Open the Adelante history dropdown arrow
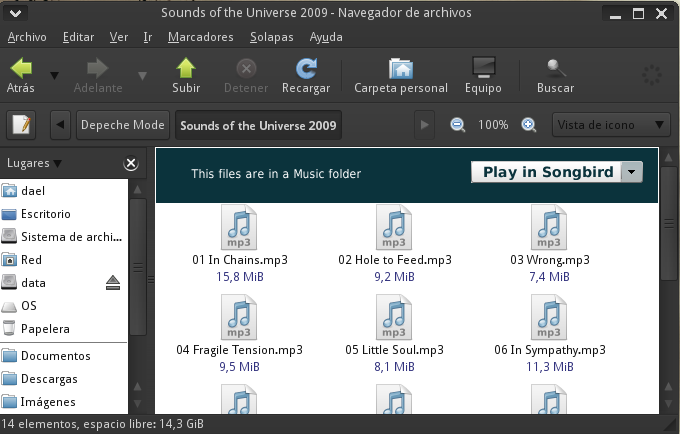680x434 pixels. click(x=142, y=76)
